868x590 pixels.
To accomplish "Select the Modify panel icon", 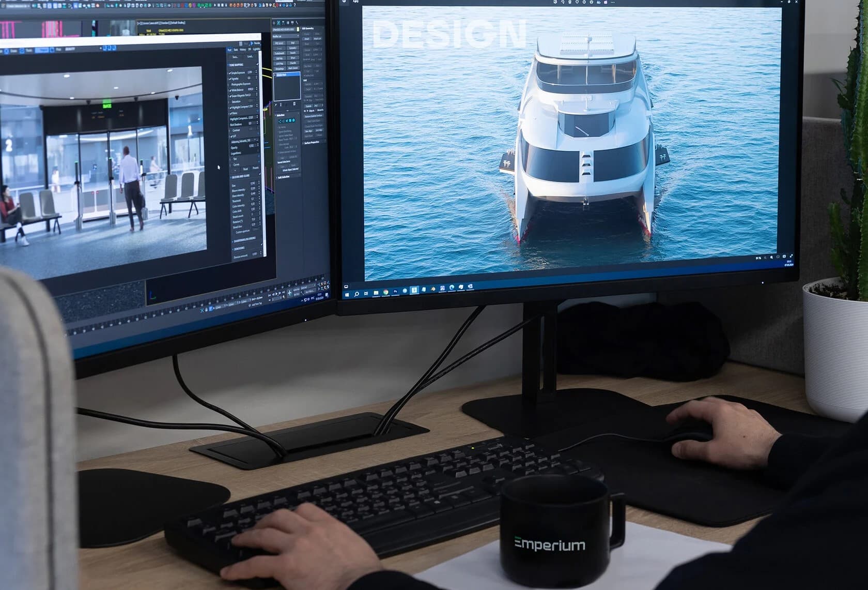I will click(x=278, y=23).
